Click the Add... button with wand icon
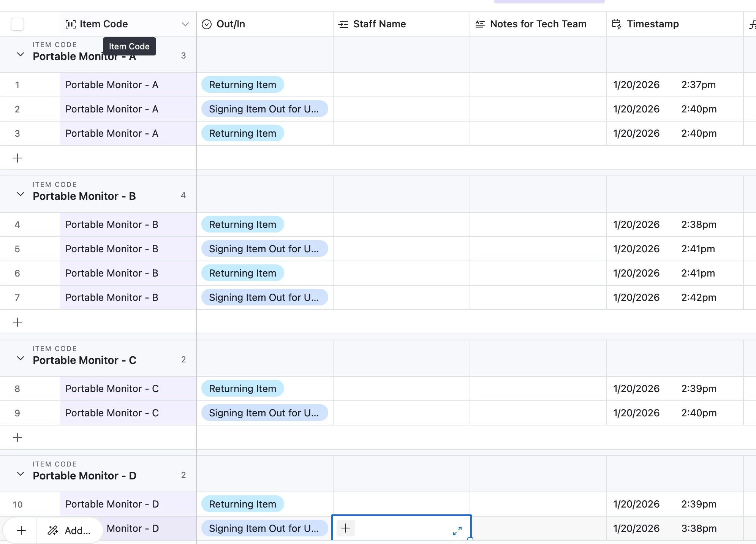 pyautogui.click(x=70, y=530)
